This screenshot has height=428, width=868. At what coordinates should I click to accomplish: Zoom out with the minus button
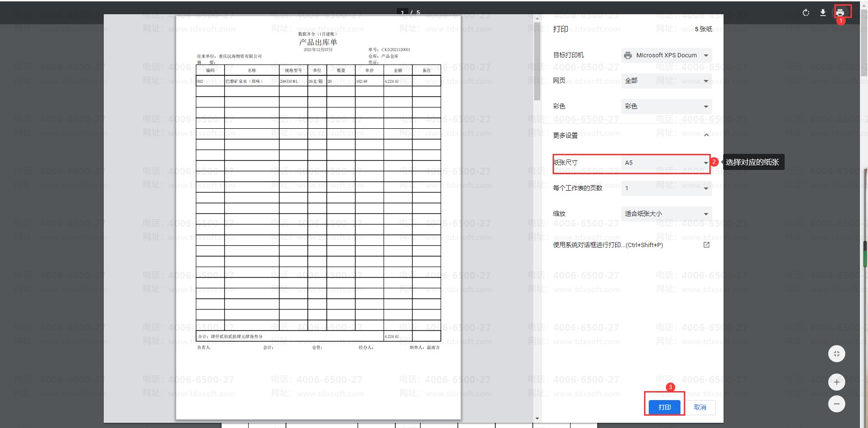click(836, 404)
